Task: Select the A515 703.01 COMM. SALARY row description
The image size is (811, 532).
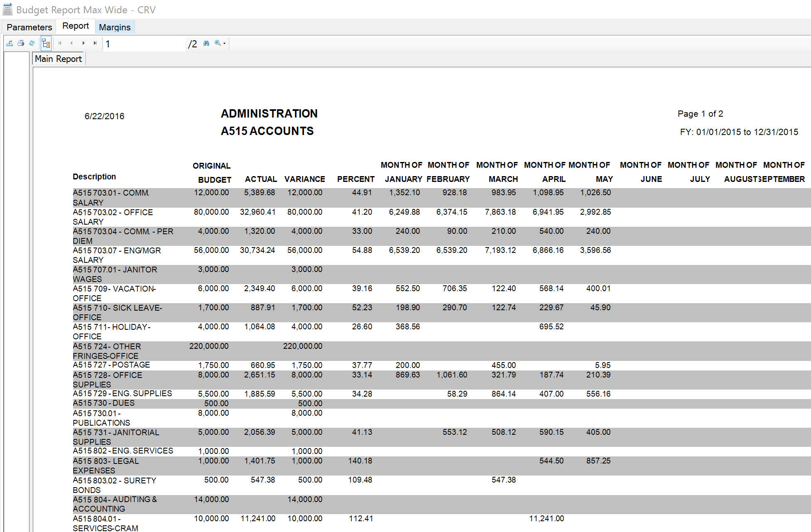Action: coord(111,198)
